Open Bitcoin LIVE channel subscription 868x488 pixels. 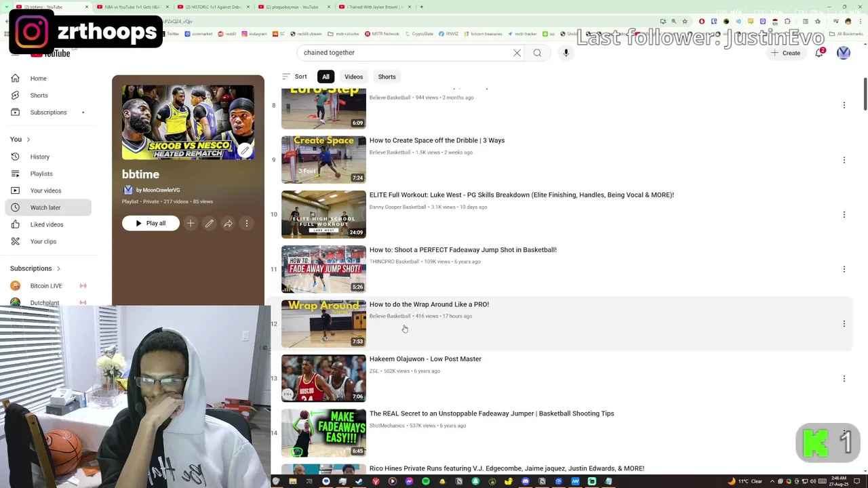pyautogui.click(x=47, y=286)
